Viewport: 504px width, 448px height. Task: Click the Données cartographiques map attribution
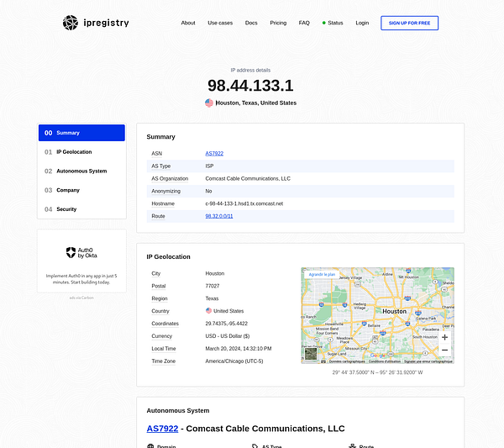pos(347,361)
